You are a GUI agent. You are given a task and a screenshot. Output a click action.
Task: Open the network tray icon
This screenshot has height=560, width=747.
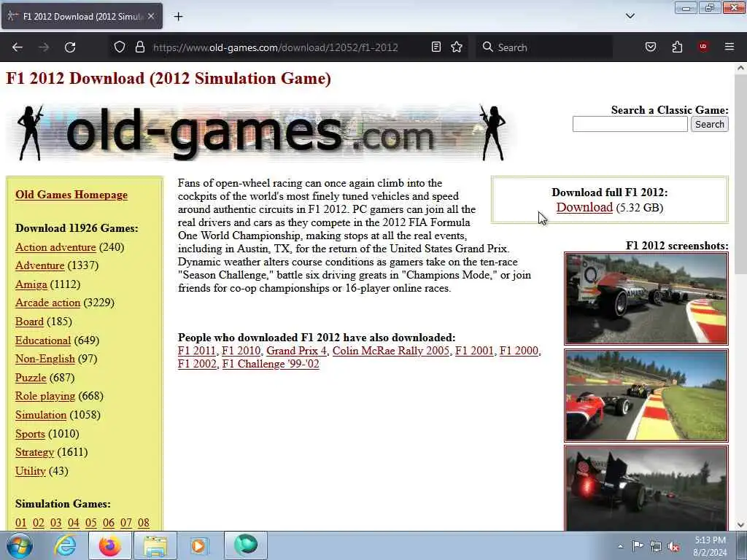click(656, 546)
